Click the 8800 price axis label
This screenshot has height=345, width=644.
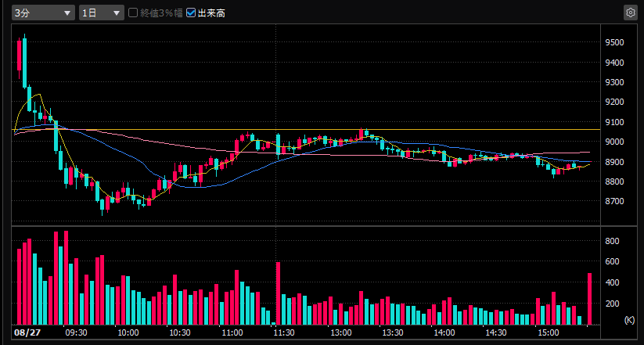[614, 181]
